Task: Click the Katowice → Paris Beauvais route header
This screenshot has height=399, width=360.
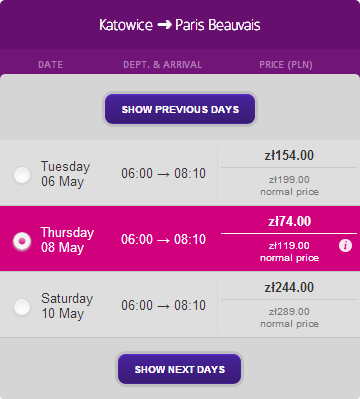Action: click(180, 25)
